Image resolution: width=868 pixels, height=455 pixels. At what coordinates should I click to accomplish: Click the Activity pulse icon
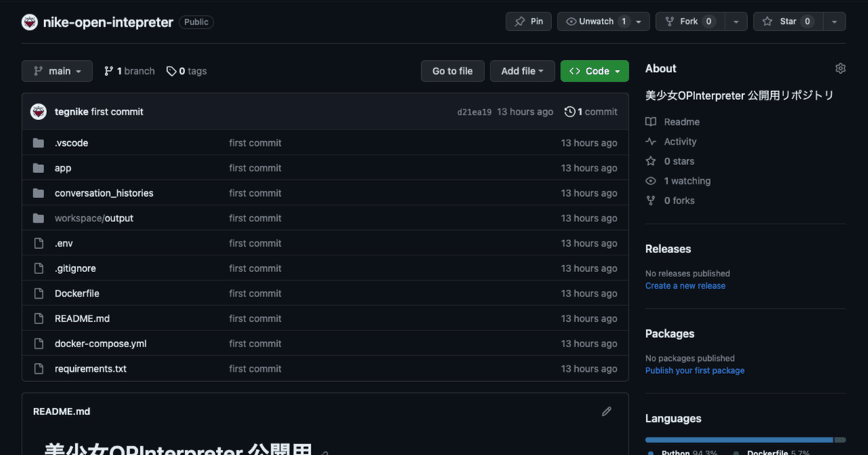[651, 142]
